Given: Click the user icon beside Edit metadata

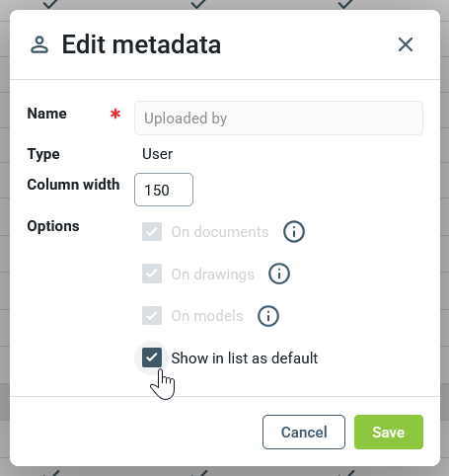Looking at the screenshot, I should pos(39,45).
